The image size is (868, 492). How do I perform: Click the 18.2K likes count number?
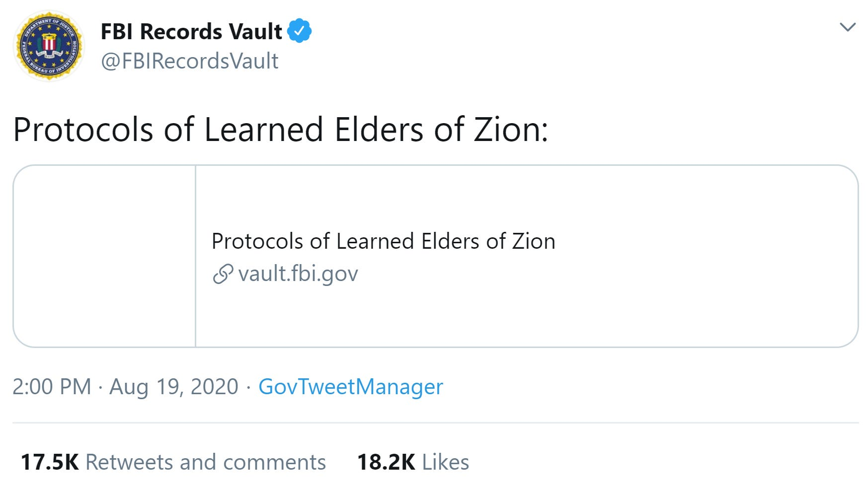(386, 462)
